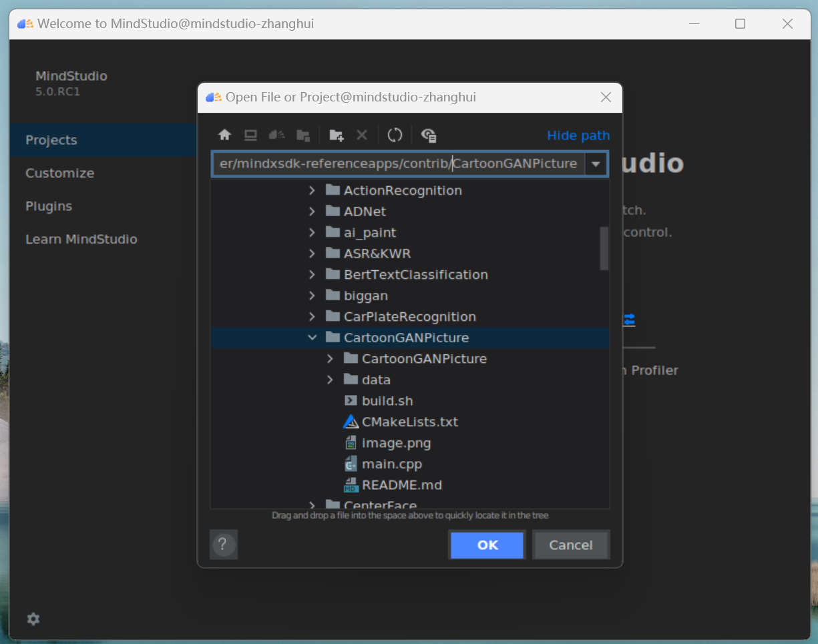Confirm with the OK button

(487, 545)
